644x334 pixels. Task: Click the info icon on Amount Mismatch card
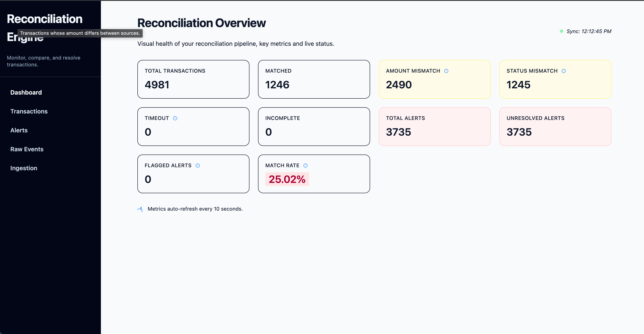(x=446, y=71)
